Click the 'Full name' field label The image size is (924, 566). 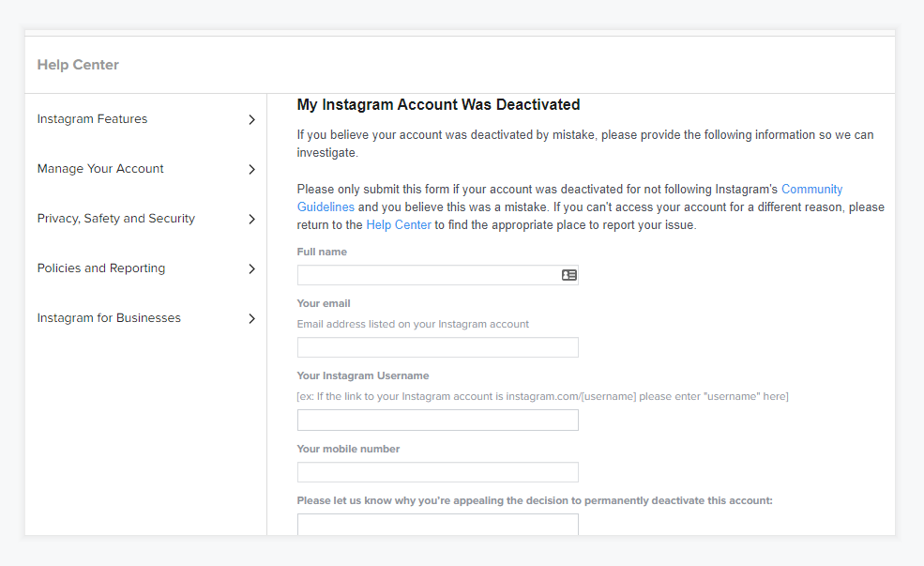[322, 252]
